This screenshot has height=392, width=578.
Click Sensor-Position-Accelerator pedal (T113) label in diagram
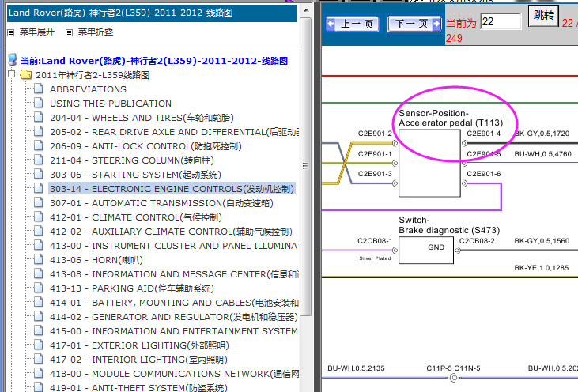click(x=451, y=118)
